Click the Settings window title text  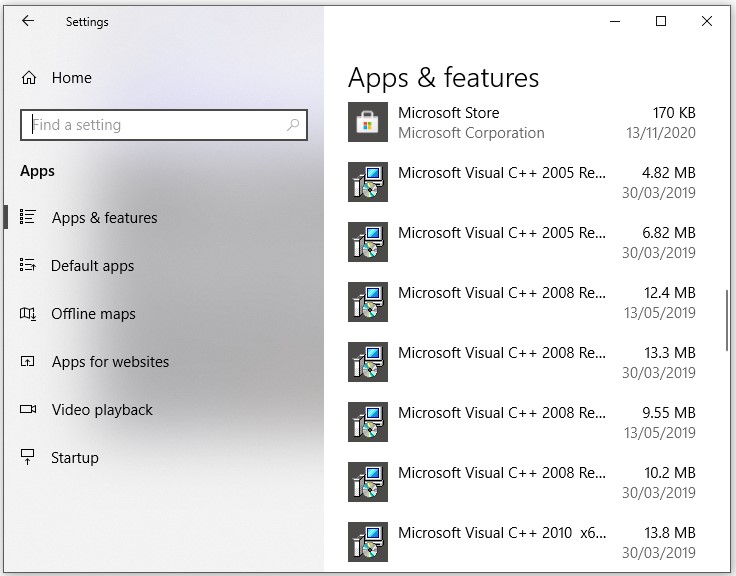(87, 22)
